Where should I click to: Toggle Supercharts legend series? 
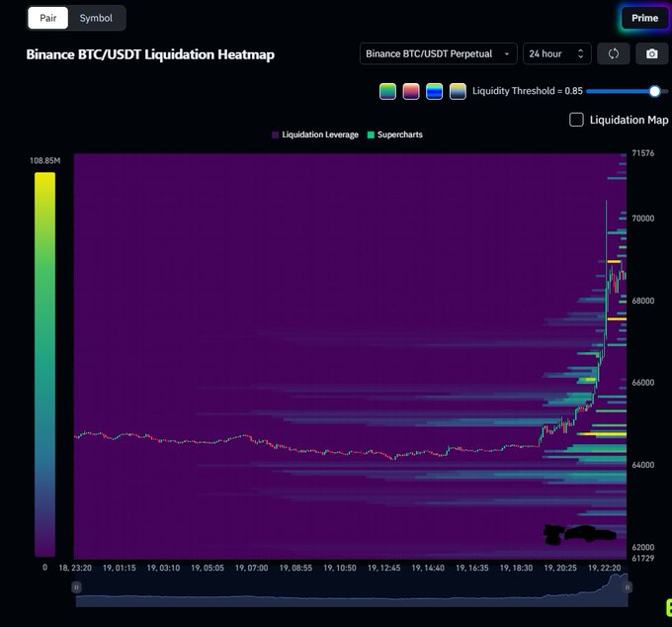click(394, 134)
